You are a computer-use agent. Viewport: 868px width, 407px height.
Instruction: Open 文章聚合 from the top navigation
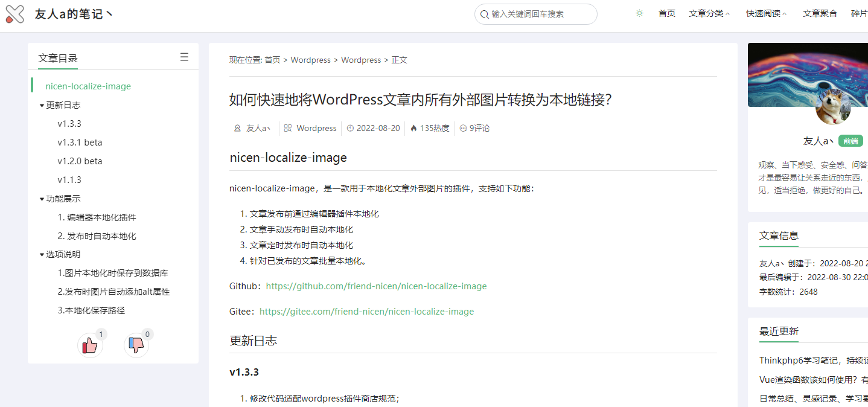[820, 13]
